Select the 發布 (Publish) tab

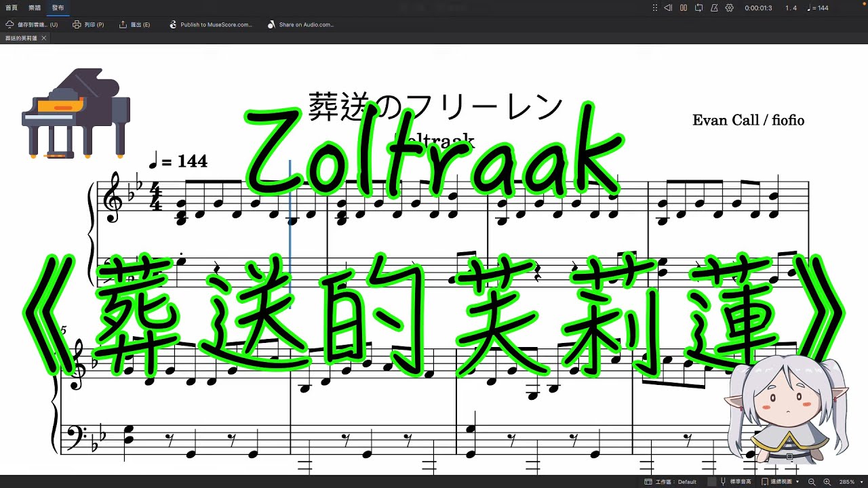(58, 7)
